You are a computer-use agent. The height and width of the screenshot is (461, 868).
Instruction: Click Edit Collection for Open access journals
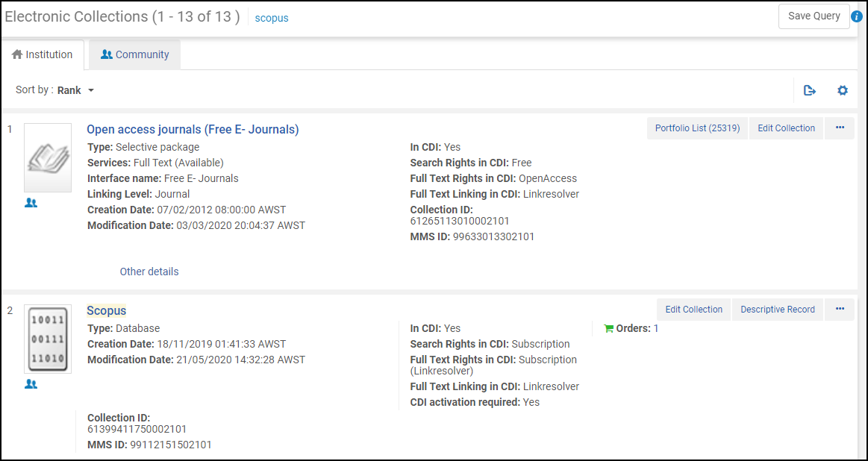pyautogui.click(x=786, y=128)
